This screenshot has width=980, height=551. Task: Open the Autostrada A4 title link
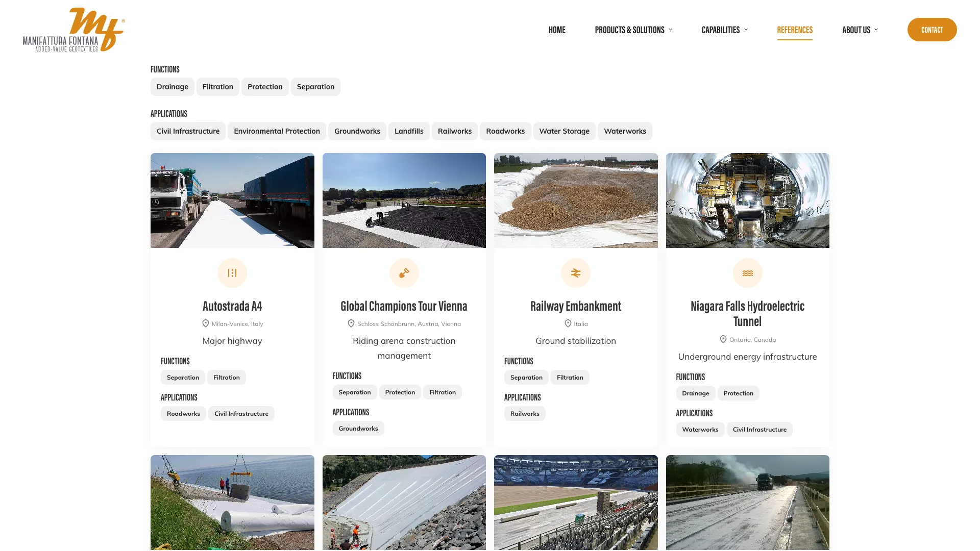click(232, 306)
